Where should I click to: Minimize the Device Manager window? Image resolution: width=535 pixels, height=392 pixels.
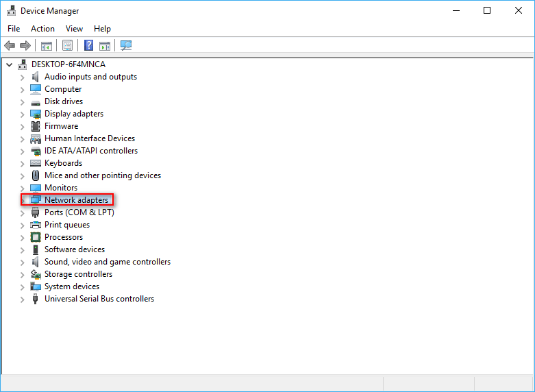click(x=456, y=10)
